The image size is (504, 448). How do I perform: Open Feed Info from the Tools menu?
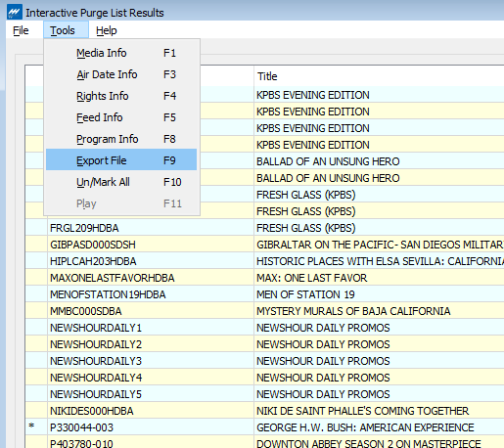click(121, 117)
